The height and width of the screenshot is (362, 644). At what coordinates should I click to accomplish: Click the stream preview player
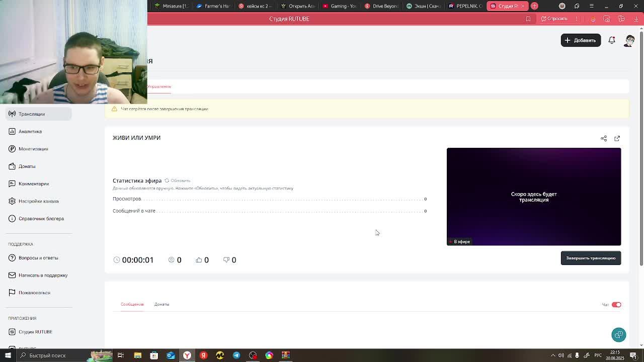[x=534, y=197]
